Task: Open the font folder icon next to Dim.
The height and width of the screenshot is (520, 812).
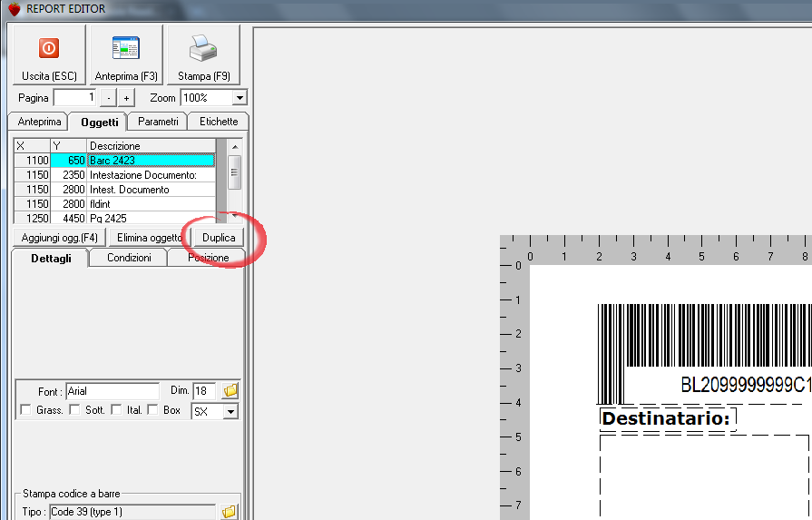Action: click(x=230, y=390)
